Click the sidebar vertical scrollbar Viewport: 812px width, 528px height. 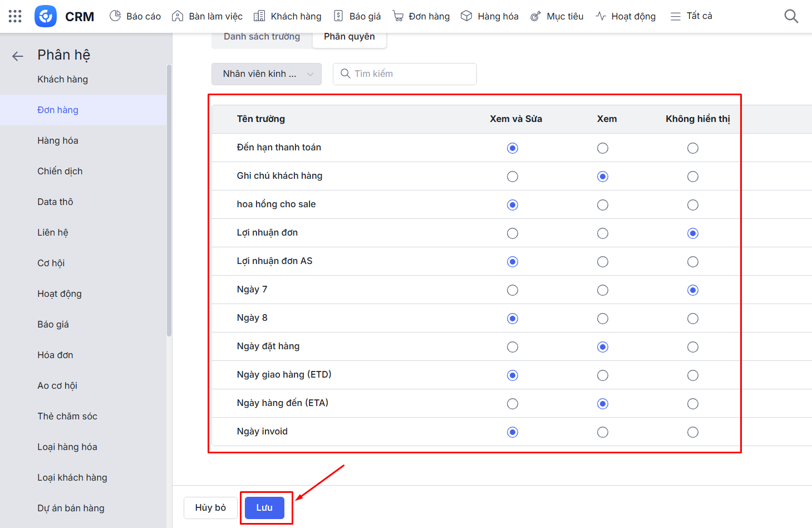click(x=169, y=201)
